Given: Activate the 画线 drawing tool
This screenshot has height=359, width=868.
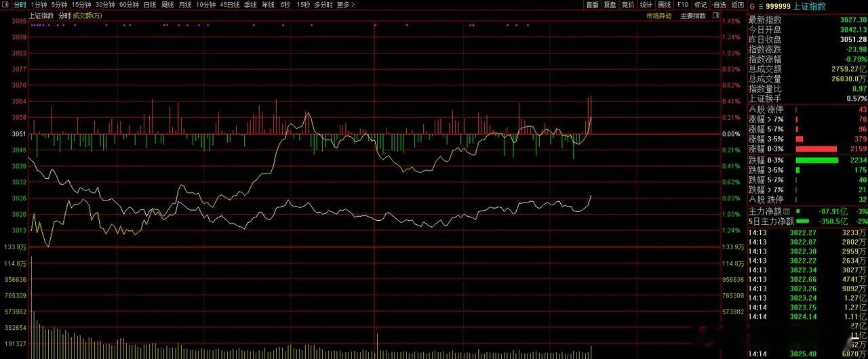Looking at the screenshot, I should point(665,5).
